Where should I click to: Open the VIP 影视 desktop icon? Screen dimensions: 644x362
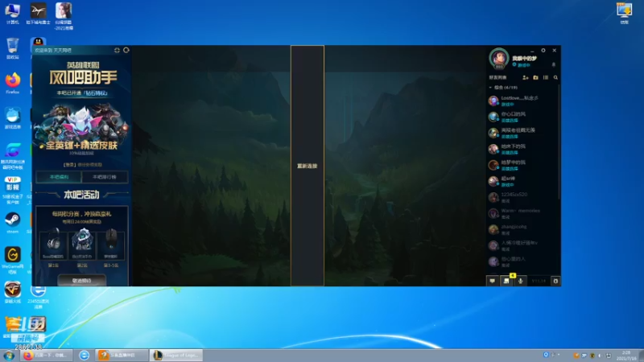[x=13, y=190]
